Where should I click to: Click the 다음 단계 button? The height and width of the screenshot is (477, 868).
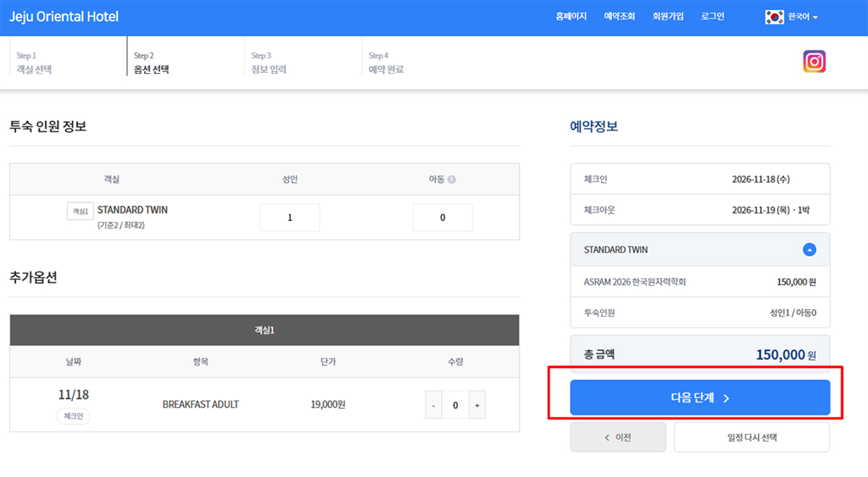(x=699, y=397)
